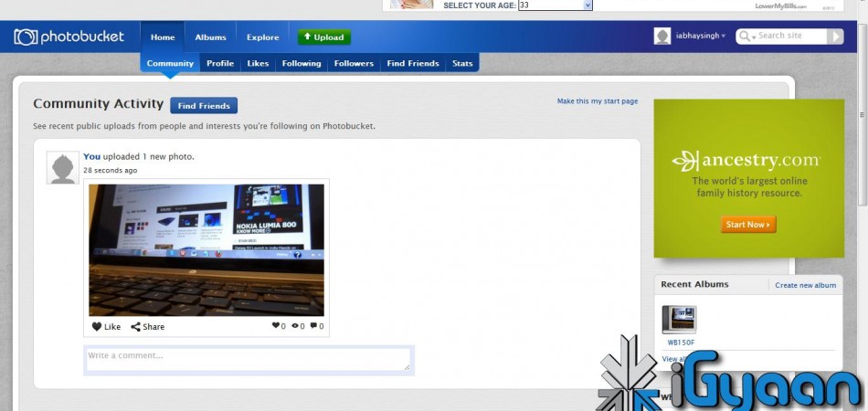The height and width of the screenshot is (411, 868).
Task: Click the green Upload button
Action: [323, 37]
